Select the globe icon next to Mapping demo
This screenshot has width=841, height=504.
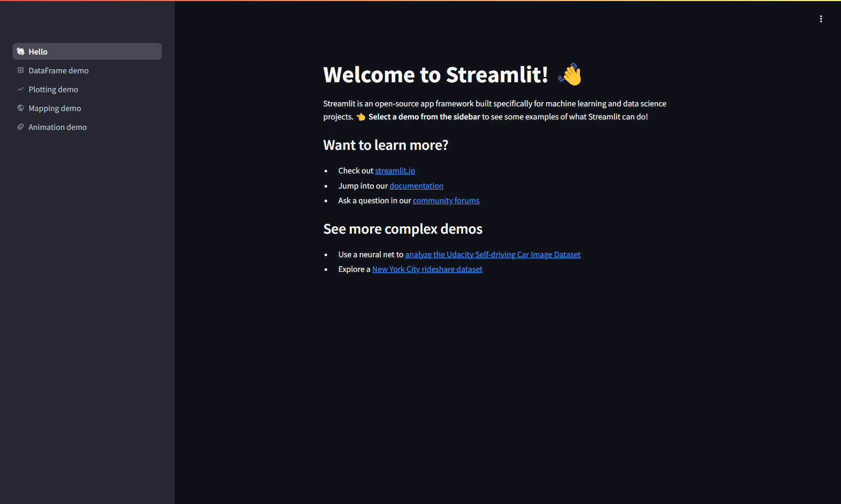20,108
